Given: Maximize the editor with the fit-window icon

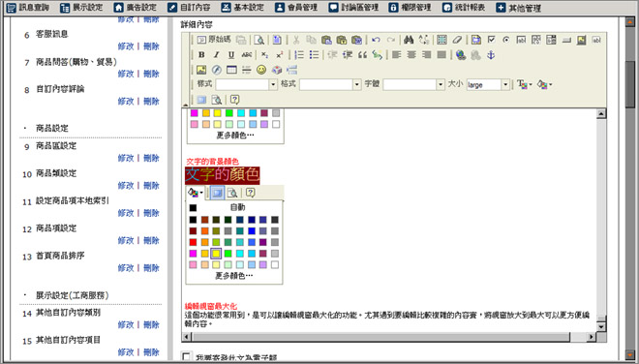Looking at the screenshot, I should click(201, 100).
